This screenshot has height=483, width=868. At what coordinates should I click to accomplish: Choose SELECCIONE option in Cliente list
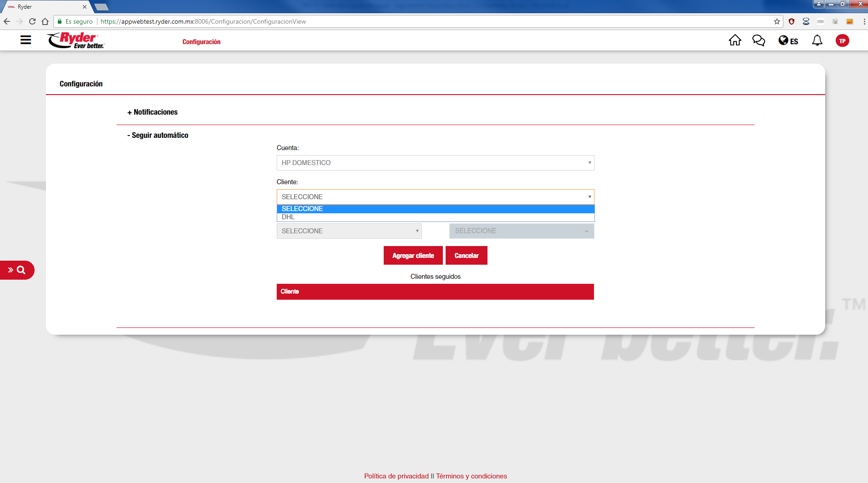pyautogui.click(x=302, y=209)
